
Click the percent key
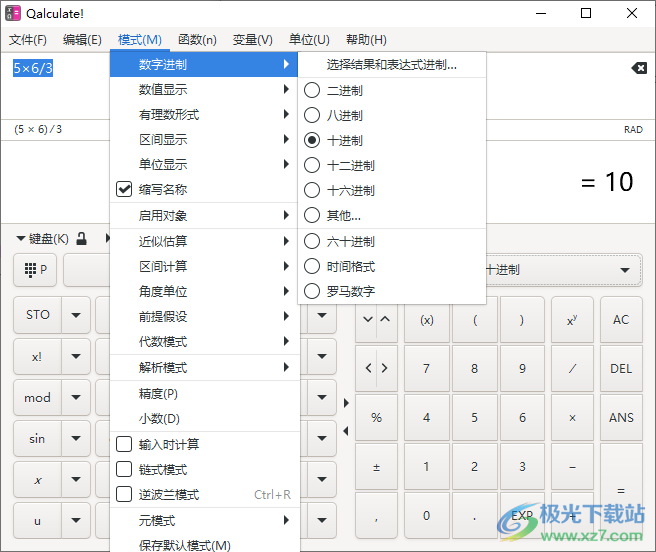[376, 417]
